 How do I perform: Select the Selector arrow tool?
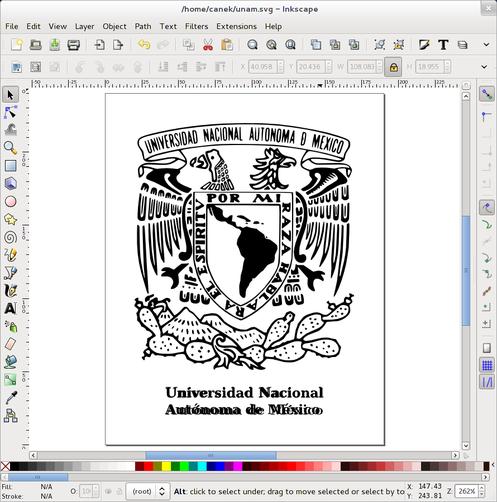10,95
